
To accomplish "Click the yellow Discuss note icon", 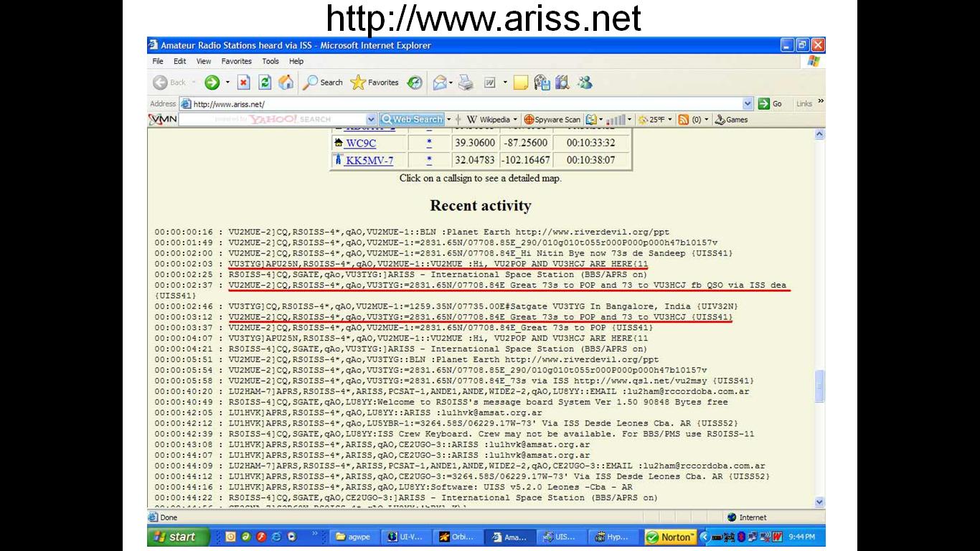I will click(x=521, y=83).
